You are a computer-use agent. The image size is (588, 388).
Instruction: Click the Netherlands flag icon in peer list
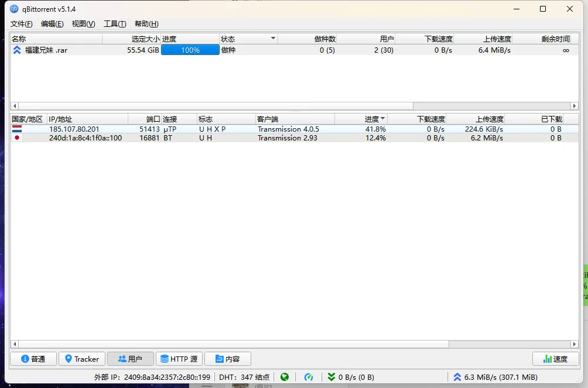pos(17,129)
